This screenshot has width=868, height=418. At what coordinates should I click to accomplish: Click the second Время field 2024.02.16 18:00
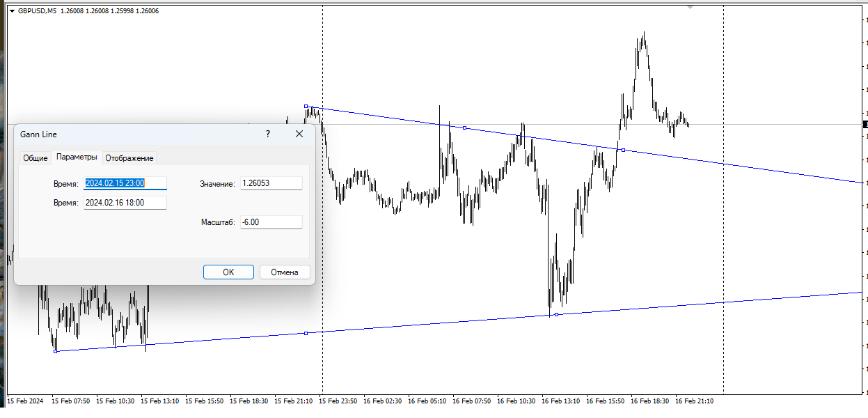[x=125, y=203]
